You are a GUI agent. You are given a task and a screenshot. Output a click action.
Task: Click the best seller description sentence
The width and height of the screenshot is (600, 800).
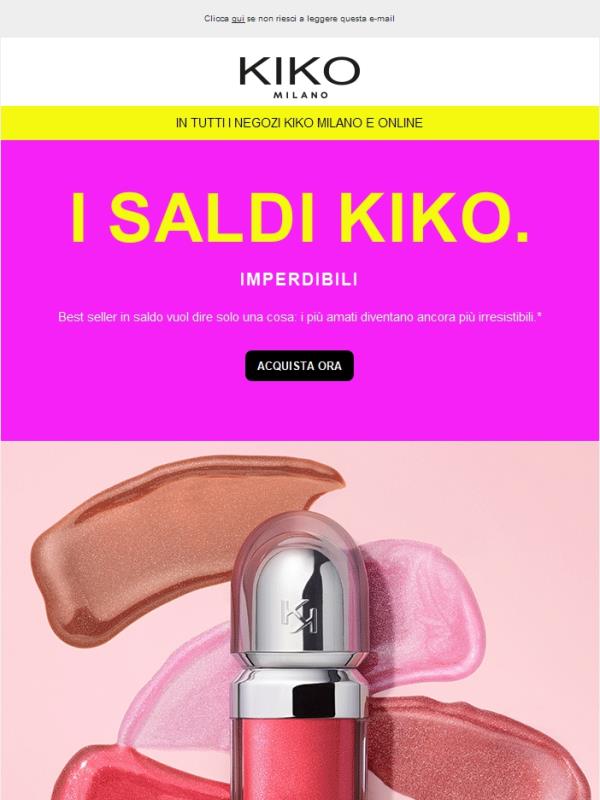[299, 317]
